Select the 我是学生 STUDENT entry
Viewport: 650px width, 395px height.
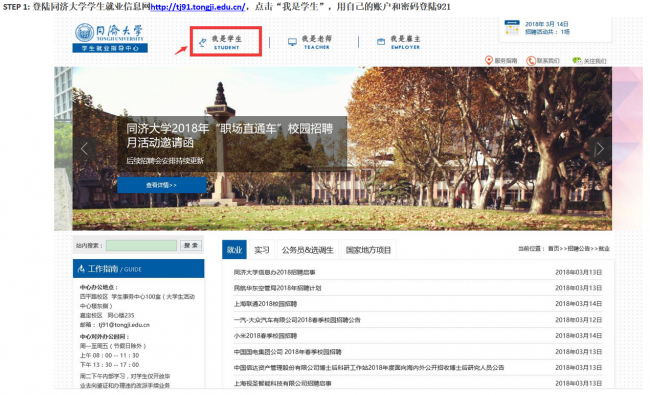pos(226,42)
